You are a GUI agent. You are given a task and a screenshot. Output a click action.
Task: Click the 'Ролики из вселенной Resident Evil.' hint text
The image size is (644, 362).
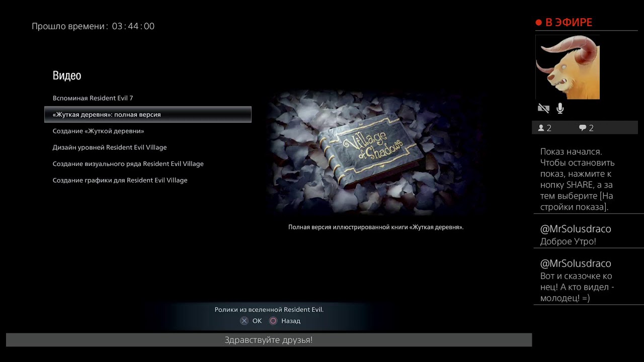(269, 310)
